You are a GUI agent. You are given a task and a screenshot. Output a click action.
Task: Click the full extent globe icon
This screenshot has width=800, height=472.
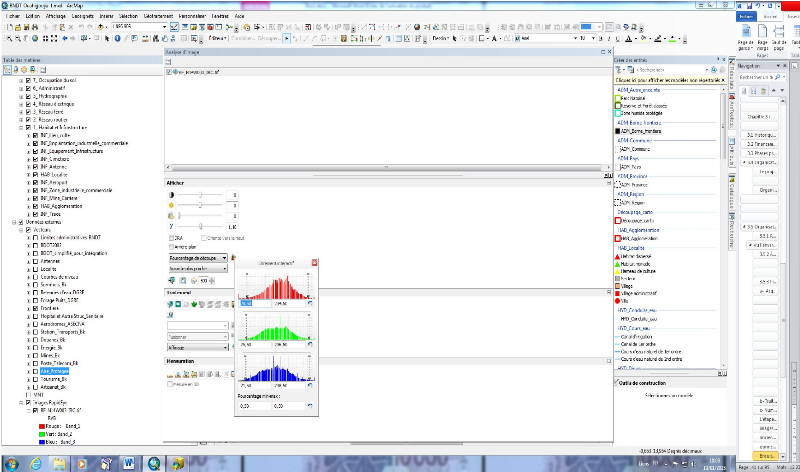point(36,38)
